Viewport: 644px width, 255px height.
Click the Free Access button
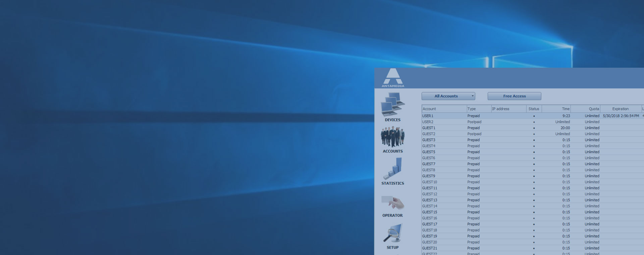514,96
